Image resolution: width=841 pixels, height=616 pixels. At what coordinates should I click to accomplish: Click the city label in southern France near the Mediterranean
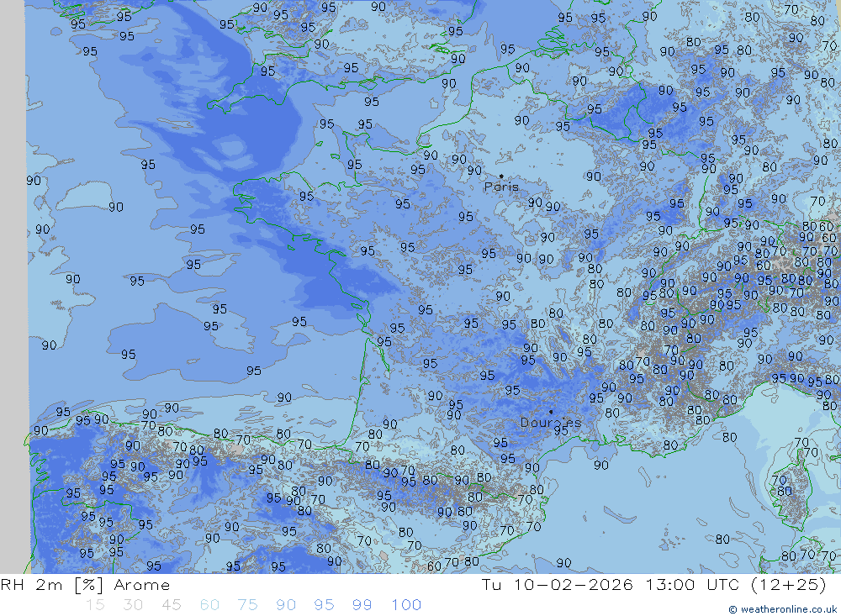pos(550,423)
